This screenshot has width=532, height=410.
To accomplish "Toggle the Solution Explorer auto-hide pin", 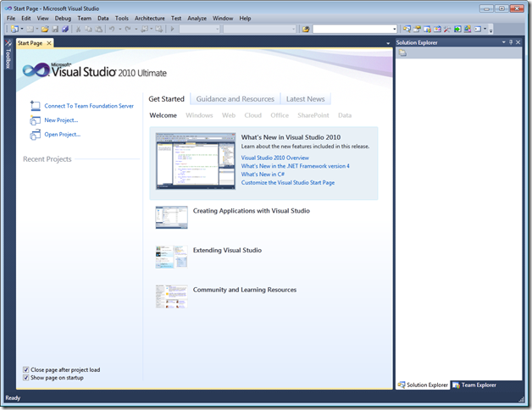I will tap(511, 42).
